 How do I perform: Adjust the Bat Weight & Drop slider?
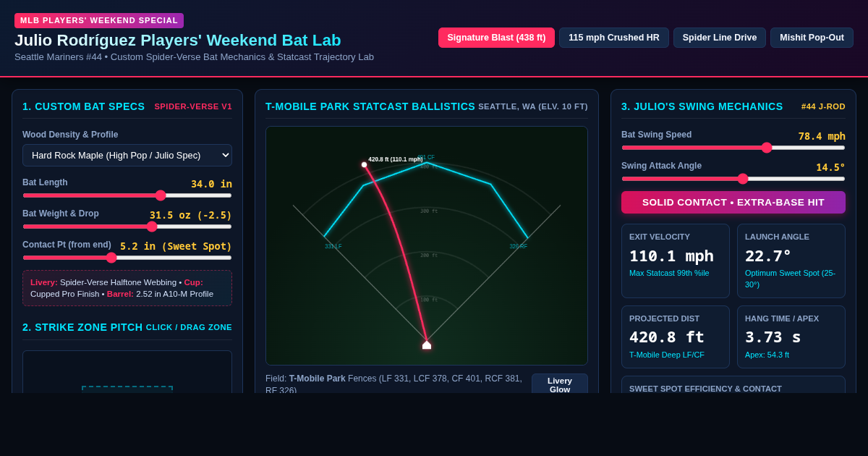127,227
